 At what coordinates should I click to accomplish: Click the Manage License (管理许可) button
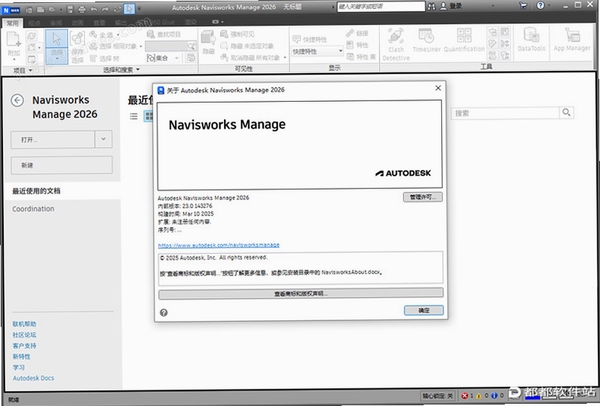[x=422, y=197]
